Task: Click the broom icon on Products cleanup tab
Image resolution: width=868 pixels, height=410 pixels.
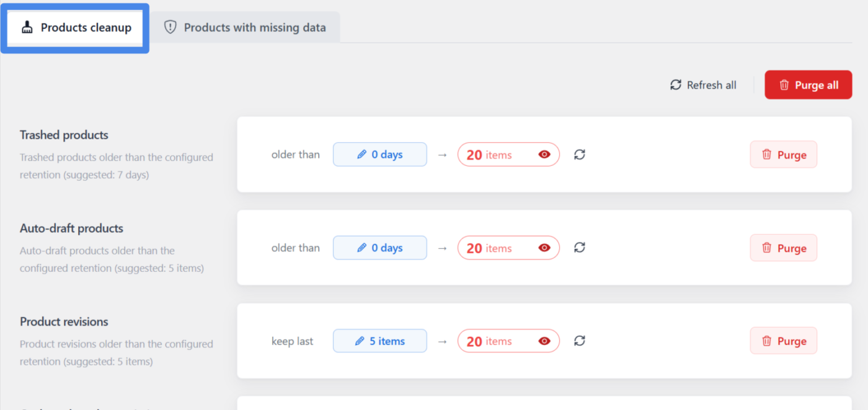Action: tap(27, 27)
